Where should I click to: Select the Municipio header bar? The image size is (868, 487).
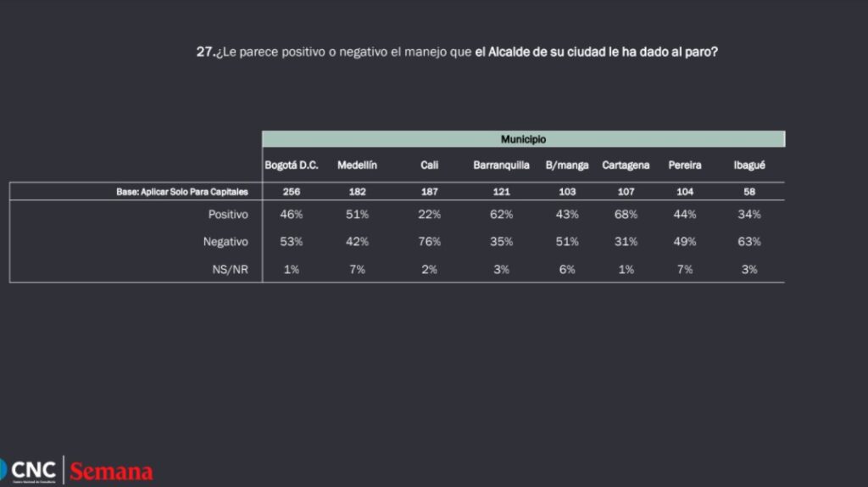pos(523,139)
